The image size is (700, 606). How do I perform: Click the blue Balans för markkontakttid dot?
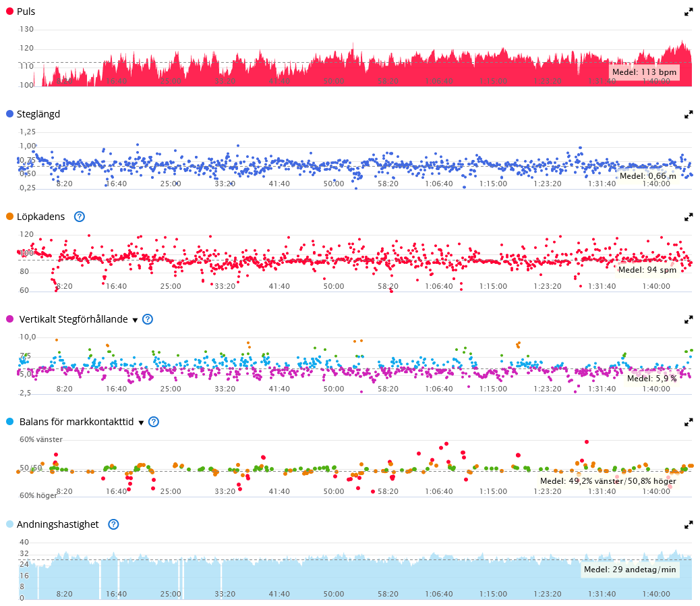[9, 422]
